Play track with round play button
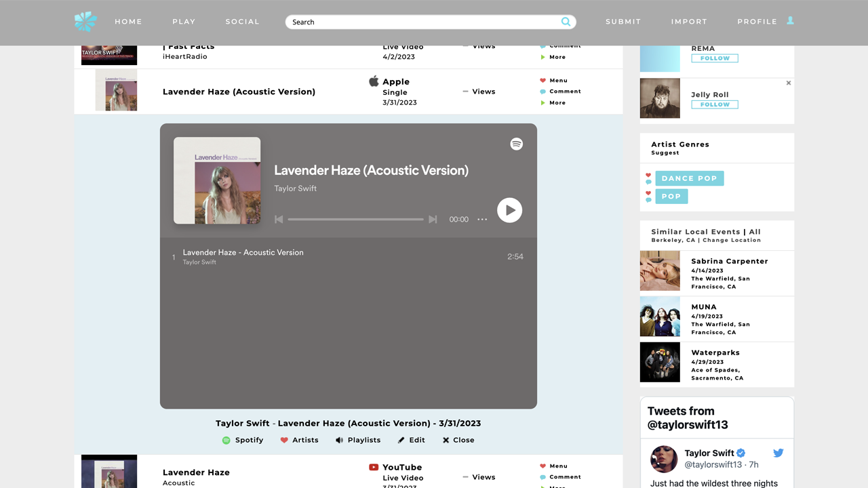The width and height of the screenshot is (868, 488). 510,210
